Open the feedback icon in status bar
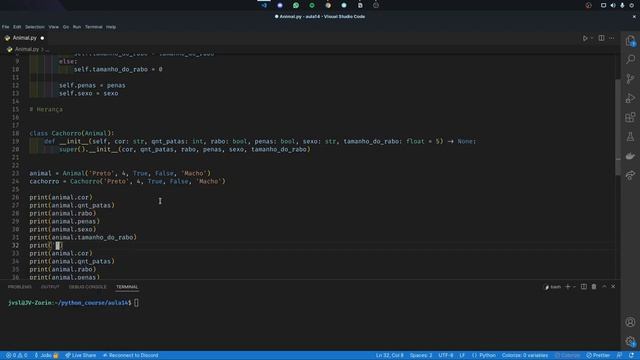Image resolution: width=640 pixels, height=360 pixels. 620,356
